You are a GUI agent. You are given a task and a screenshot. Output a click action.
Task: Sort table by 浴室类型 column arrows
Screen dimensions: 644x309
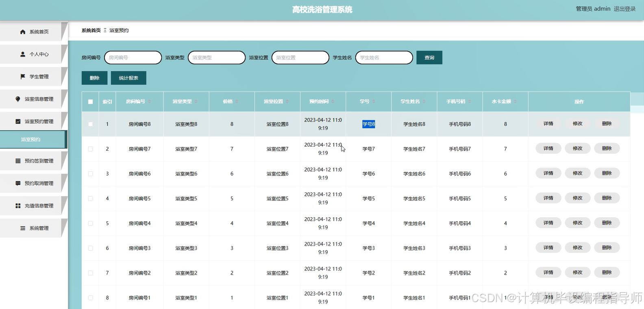pos(196,102)
